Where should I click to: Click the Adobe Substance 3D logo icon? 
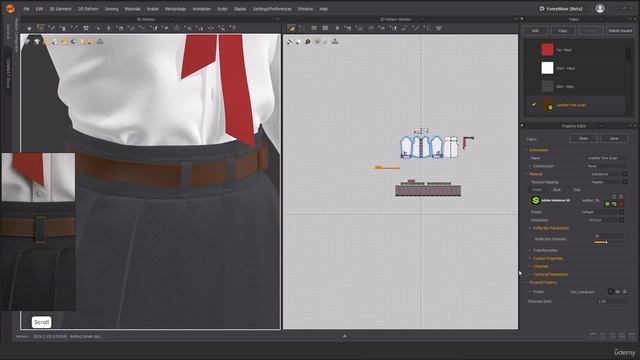[x=536, y=200]
